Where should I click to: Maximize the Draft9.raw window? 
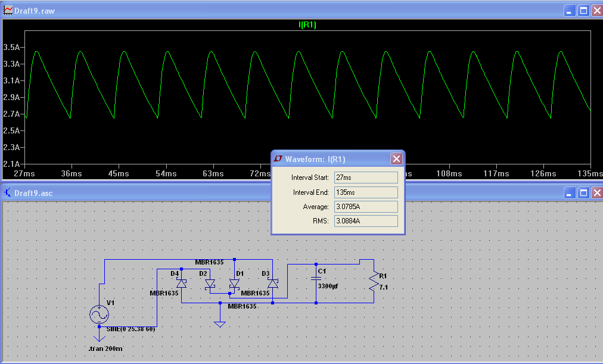coord(583,11)
